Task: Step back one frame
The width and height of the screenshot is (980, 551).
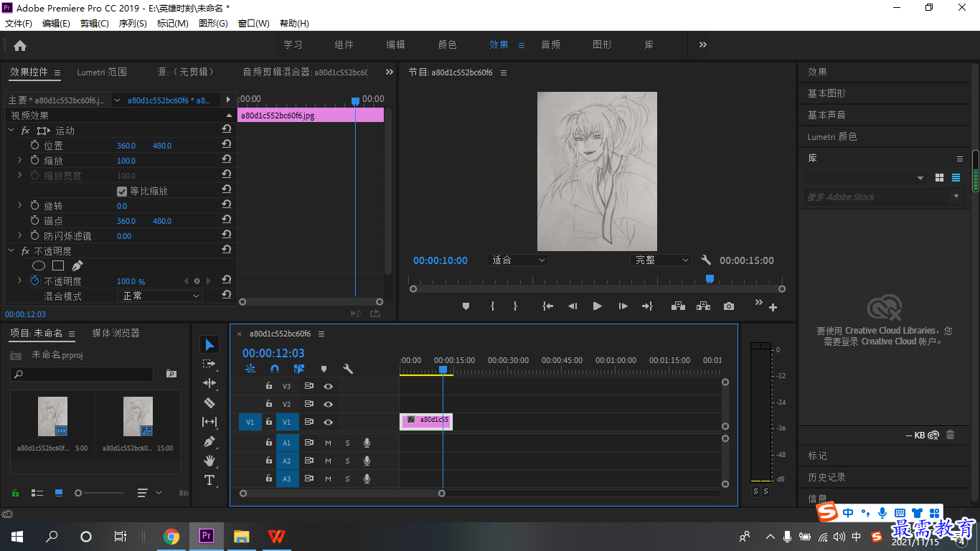Action: pos(573,306)
